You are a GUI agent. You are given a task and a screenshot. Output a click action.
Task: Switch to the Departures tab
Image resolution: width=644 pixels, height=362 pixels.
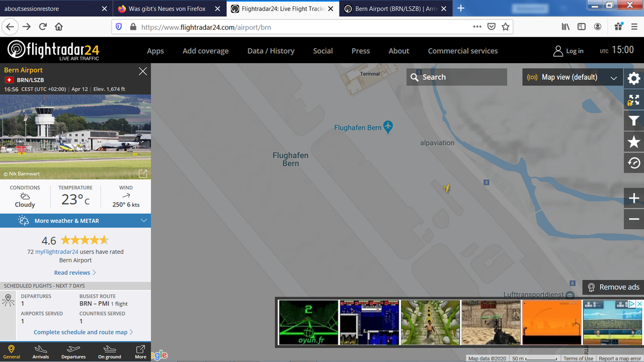point(74,351)
